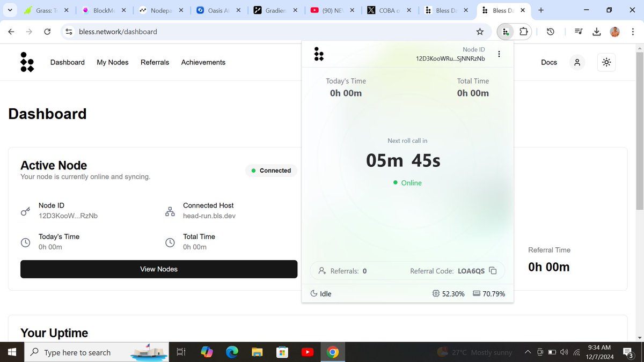Open the extension popup three-dot menu
Image resolution: width=644 pixels, height=362 pixels.
tap(499, 54)
